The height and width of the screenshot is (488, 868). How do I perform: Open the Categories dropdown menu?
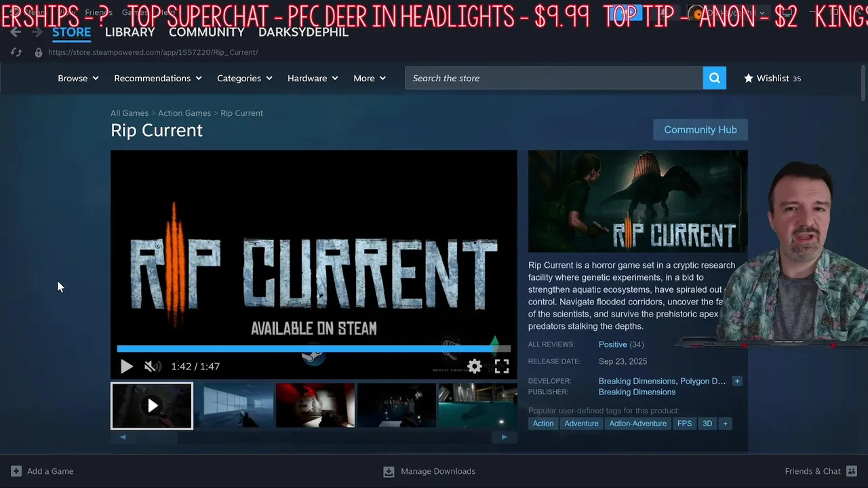(x=245, y=78)
